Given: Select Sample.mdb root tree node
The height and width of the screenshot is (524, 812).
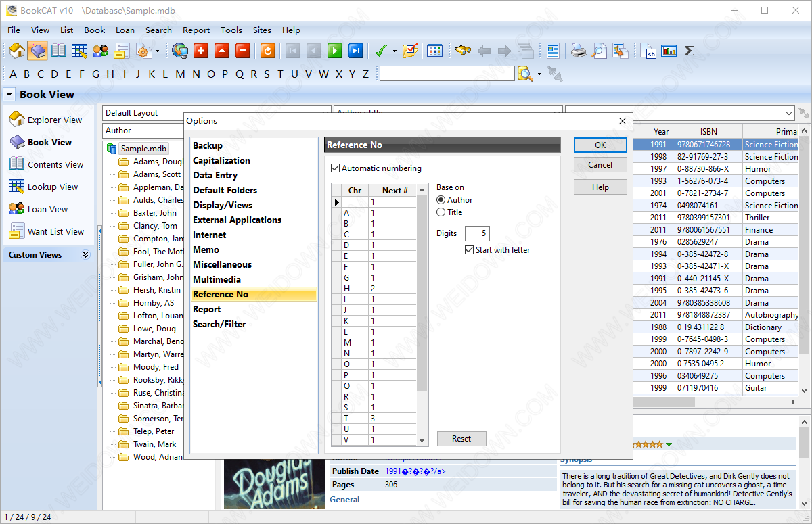Looking at the screenshot, I should point(143,149).
